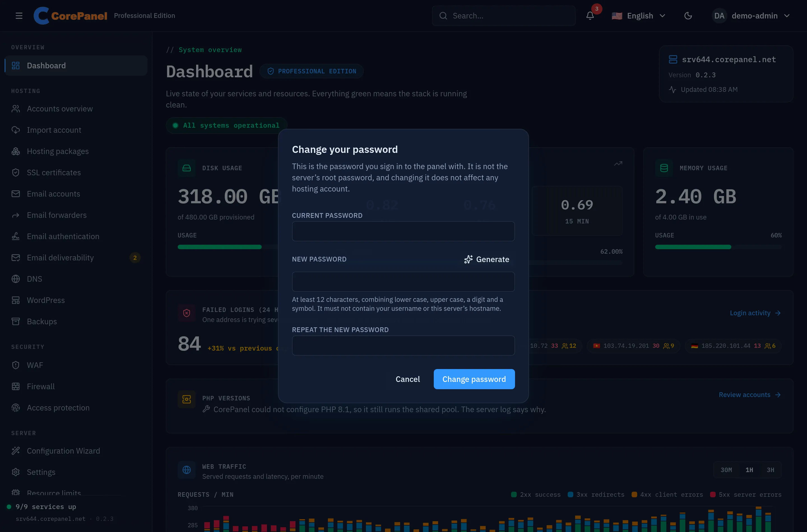Click the Failed logins shield icon
The width and height of the screenshot is (807, 532).
(186, 313)
